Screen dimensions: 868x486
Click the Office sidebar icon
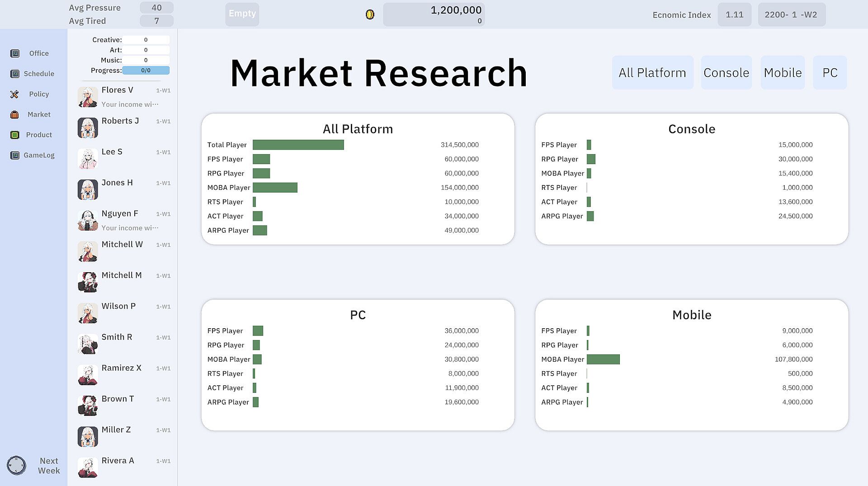15,53
